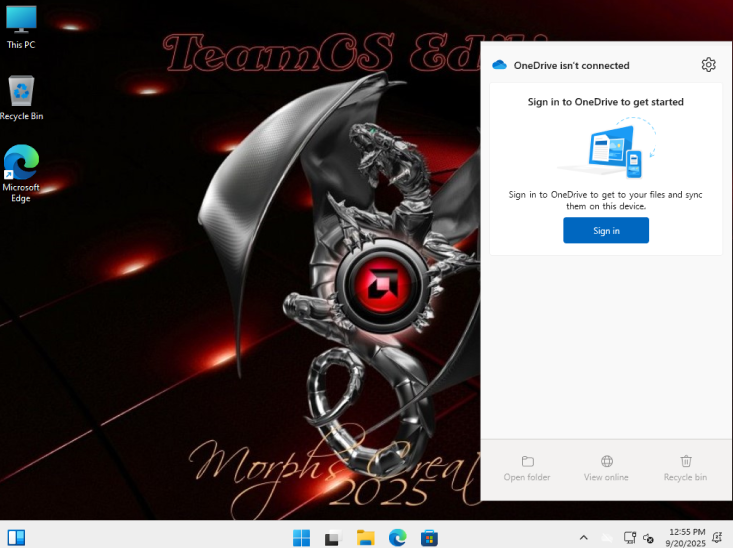Click 'OneDrive isn't connected' header text

tap(571, 65)
